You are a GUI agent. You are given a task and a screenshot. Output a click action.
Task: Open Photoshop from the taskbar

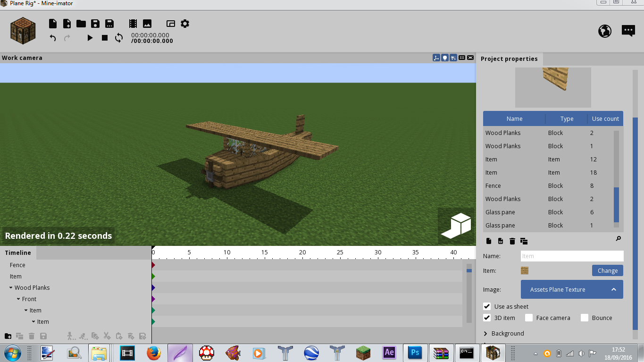pos(415,353)
